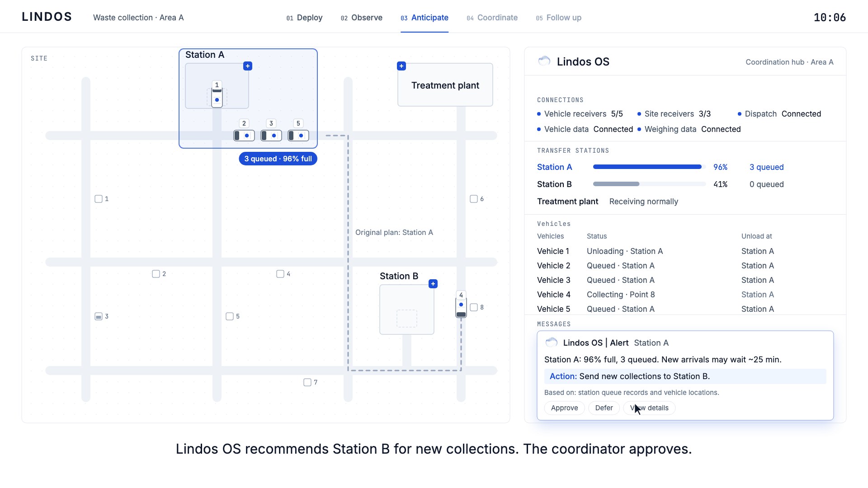Click Station B 41% capacity bar
The height and width of the screenshot is (488, 868).
649,184
